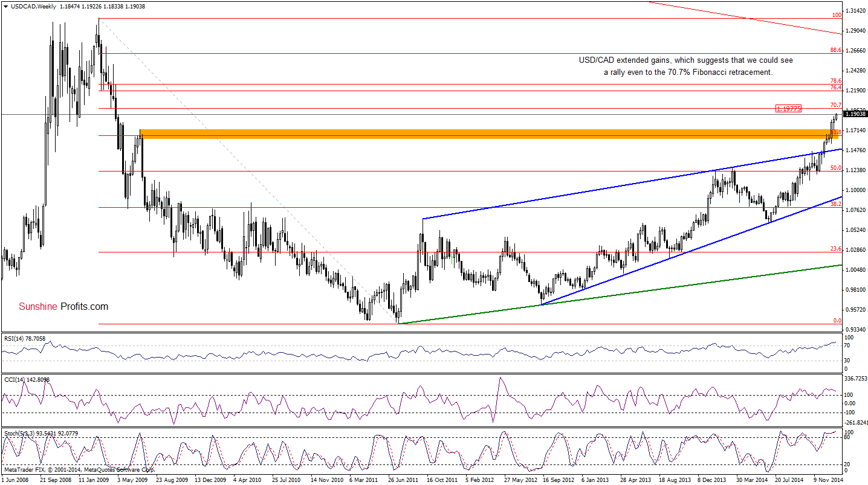
Task: Click the orange resistance zone rectangle
Action: click(490, 133)
